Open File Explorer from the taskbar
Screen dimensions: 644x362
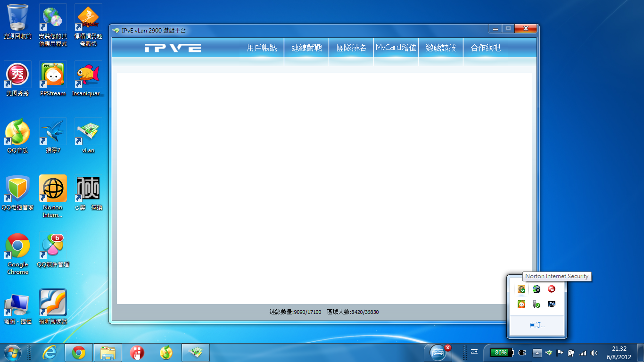(108, 353)
